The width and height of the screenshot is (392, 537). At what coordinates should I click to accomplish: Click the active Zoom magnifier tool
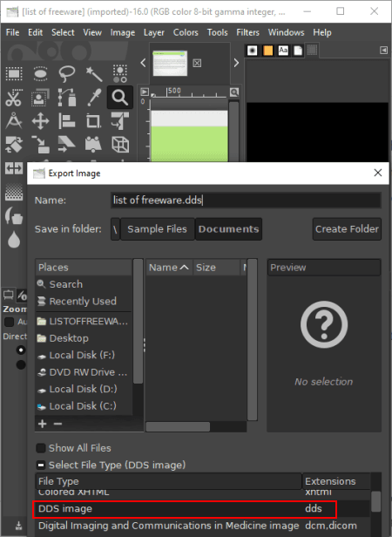[120, 98]
